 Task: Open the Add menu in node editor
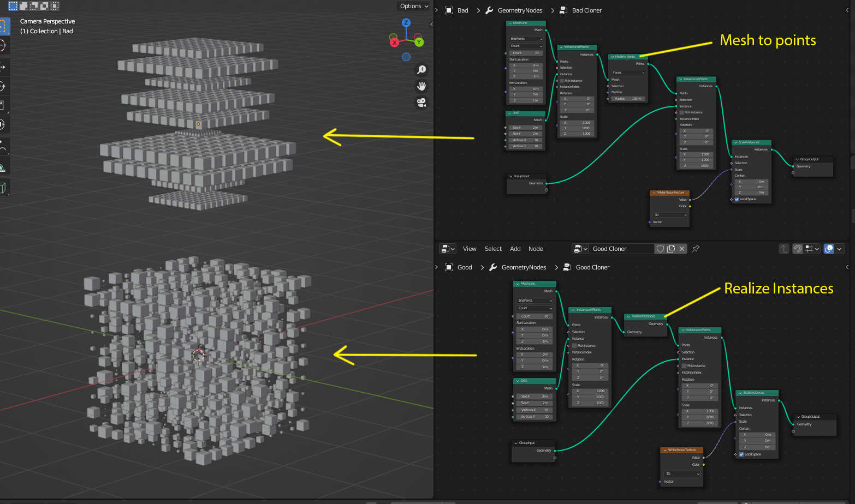coord(515,249)
